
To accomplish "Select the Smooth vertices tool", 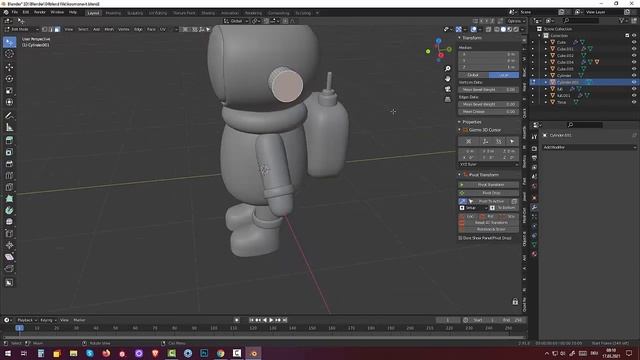I will point(9,222).
